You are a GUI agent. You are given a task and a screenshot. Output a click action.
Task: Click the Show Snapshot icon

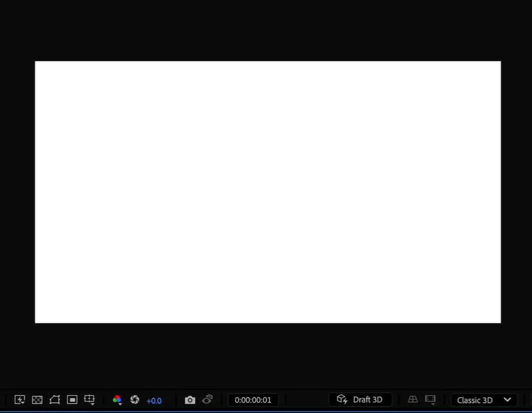point(207,399)
